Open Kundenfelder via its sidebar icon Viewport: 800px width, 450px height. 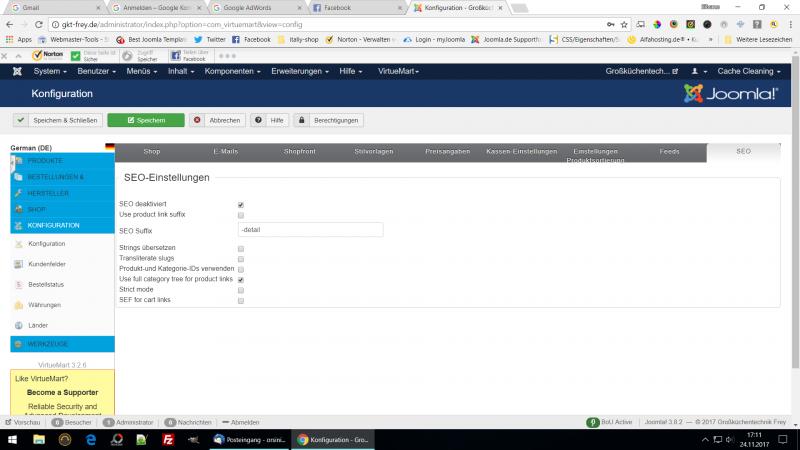[18, 264]
